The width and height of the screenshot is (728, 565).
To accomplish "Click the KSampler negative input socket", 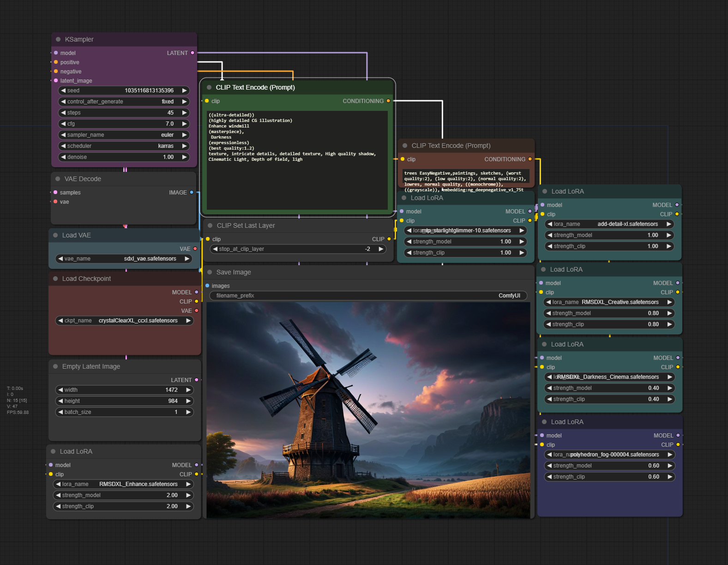I will click(x=56, y=72).
